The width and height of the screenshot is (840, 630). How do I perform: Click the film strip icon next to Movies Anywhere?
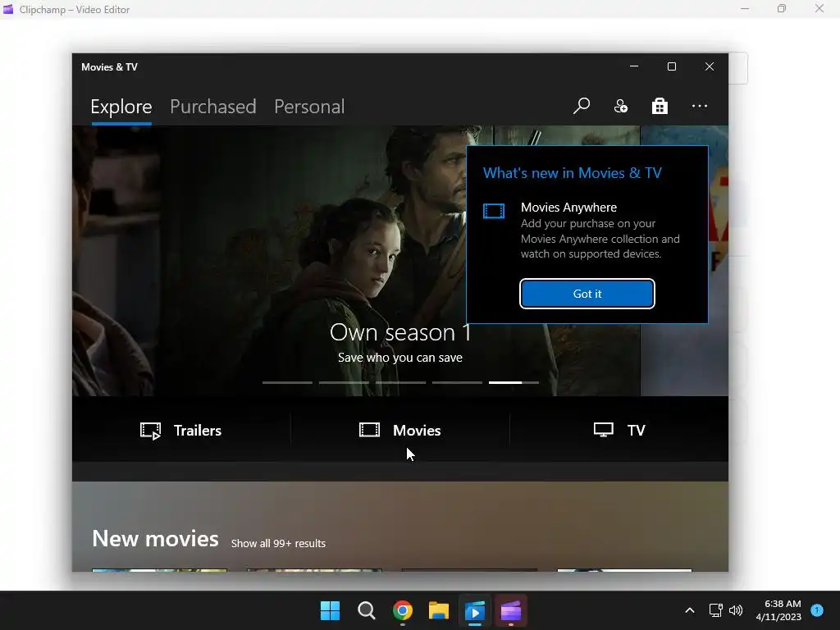tap(493, 211)
